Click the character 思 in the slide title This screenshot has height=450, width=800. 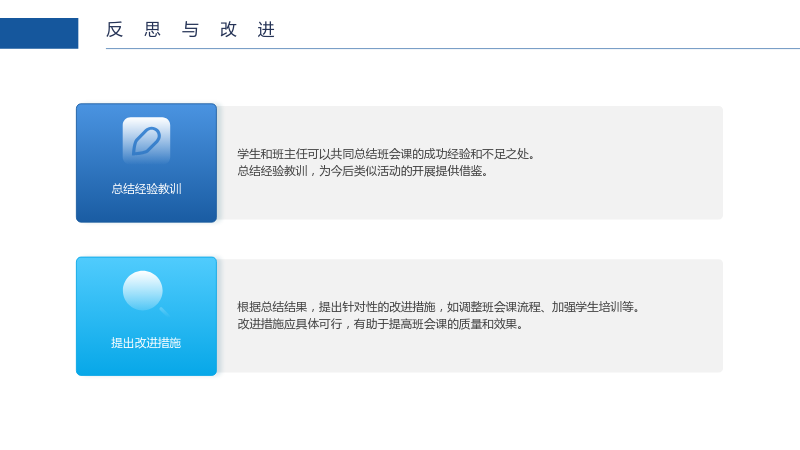coord(153,30)
